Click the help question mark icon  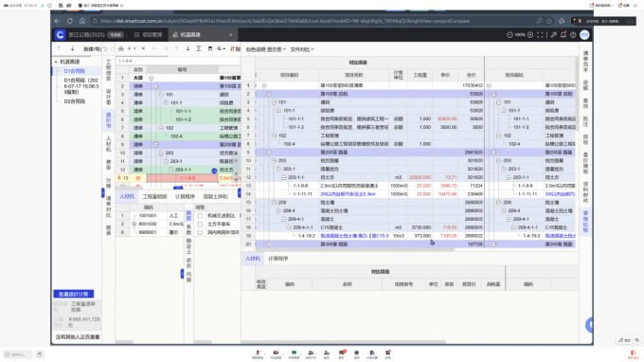pos(573,35)
